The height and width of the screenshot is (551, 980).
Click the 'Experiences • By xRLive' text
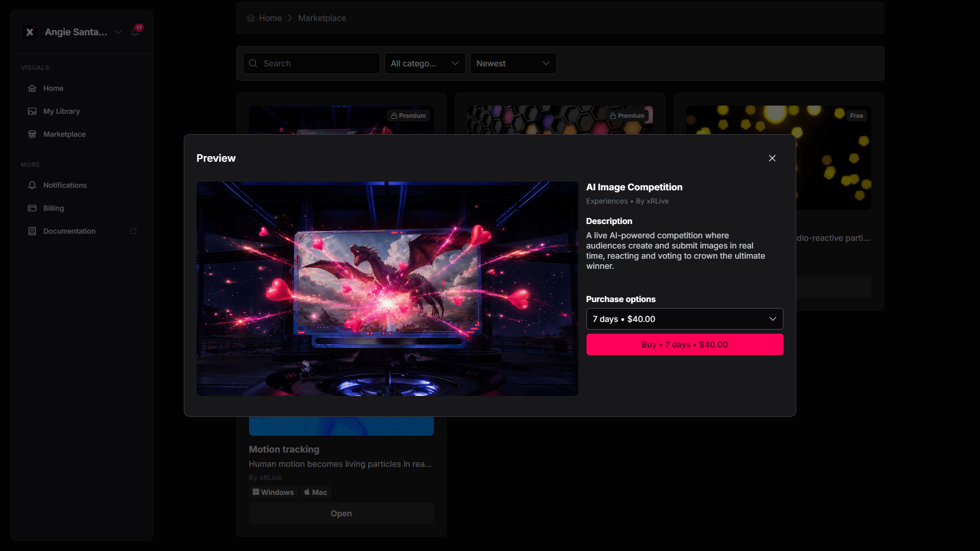(x=627, y=201)
